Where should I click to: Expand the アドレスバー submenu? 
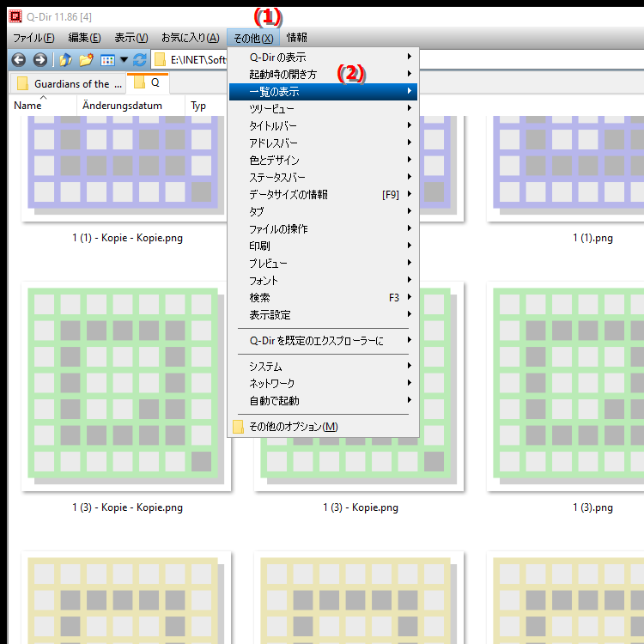[x=323, y=143]
